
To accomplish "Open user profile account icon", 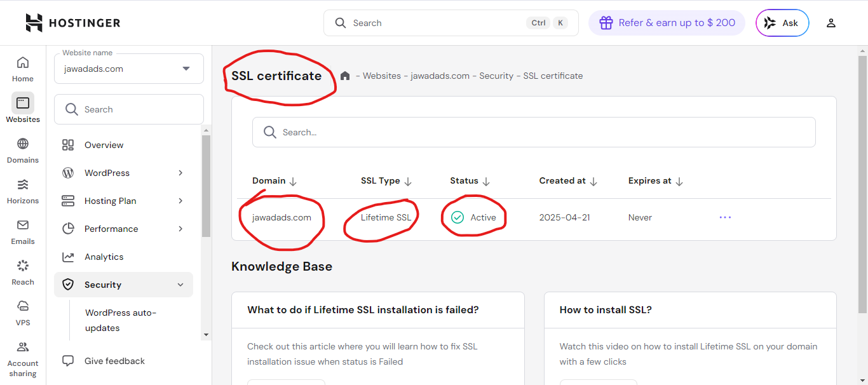I will click(x=831, y=23).
